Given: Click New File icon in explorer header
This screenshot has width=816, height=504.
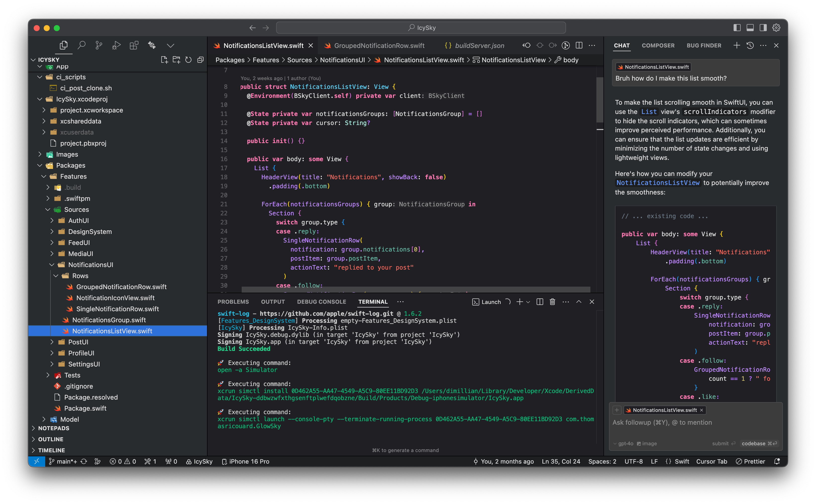Looking at the screenshot, I should pos(164,60).
